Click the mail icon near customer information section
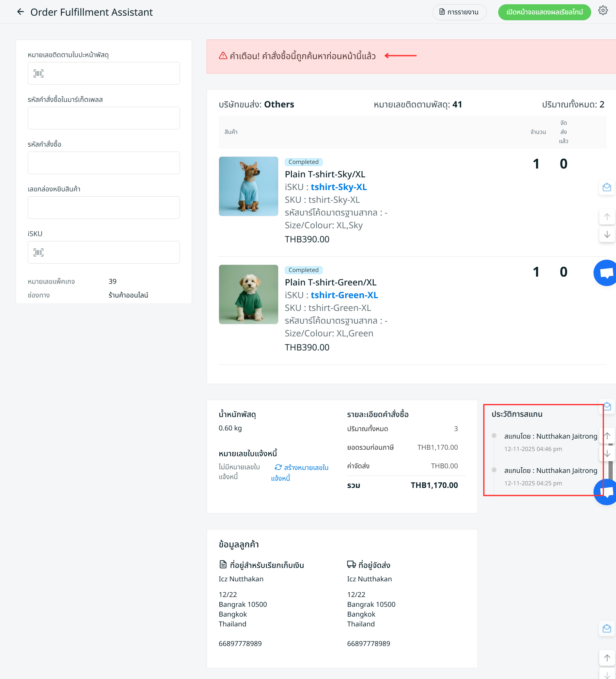The width and height of the screenshot is (616, 679). coord(607,628)
